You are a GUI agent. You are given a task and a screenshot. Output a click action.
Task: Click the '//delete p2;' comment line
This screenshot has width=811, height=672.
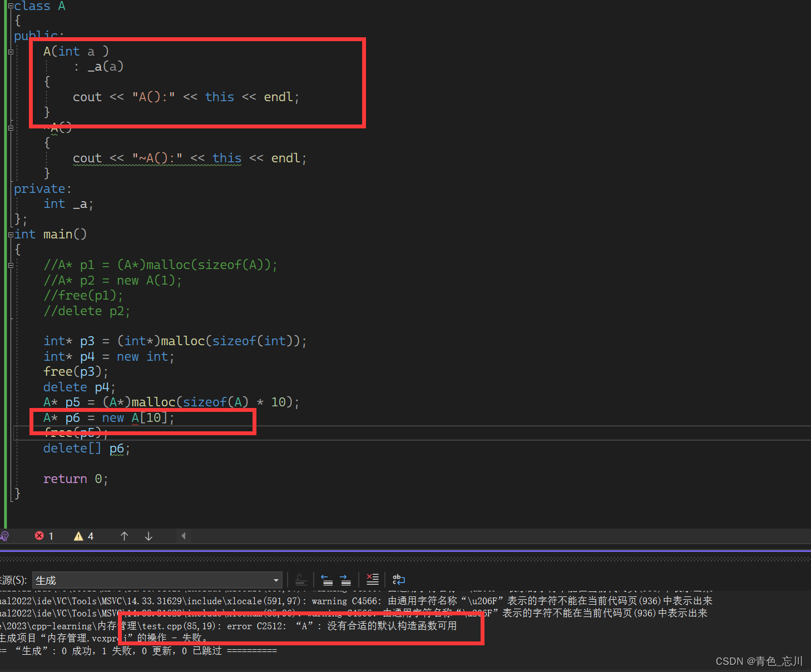pos(87,311)
